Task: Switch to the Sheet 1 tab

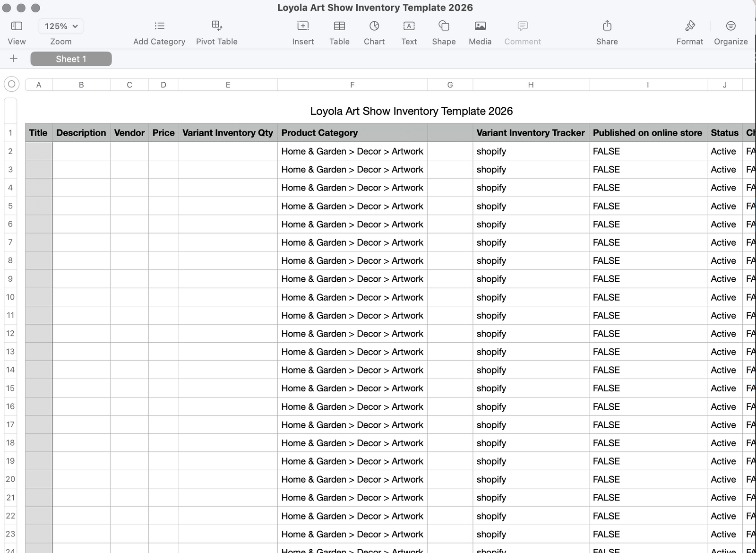Action: [71, 59]
